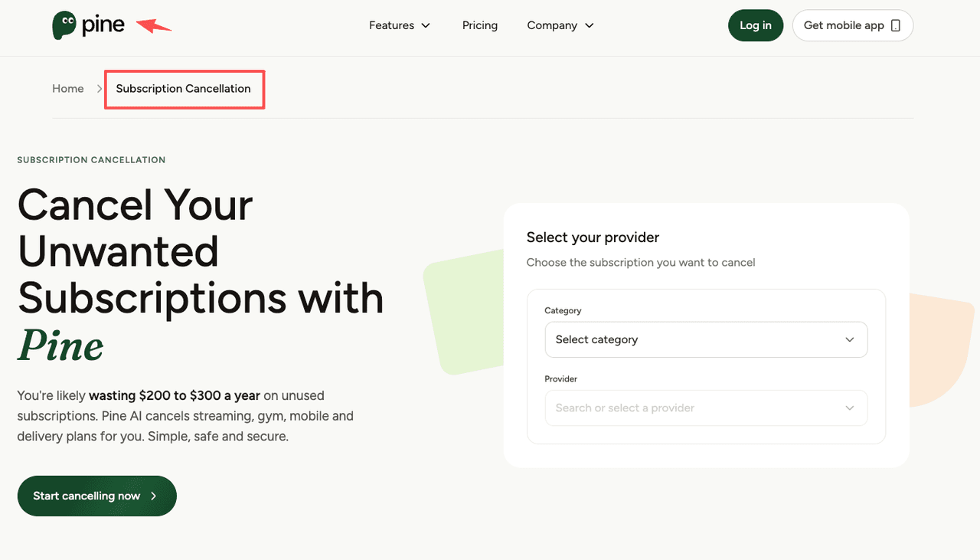
Task: Click the breadcrumb separator arrow after Home
Action: 99,88
